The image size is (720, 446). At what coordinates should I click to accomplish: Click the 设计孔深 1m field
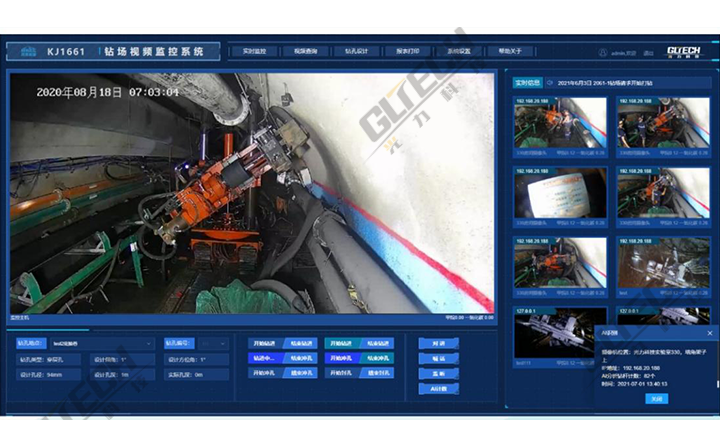[x=122, y=375]
